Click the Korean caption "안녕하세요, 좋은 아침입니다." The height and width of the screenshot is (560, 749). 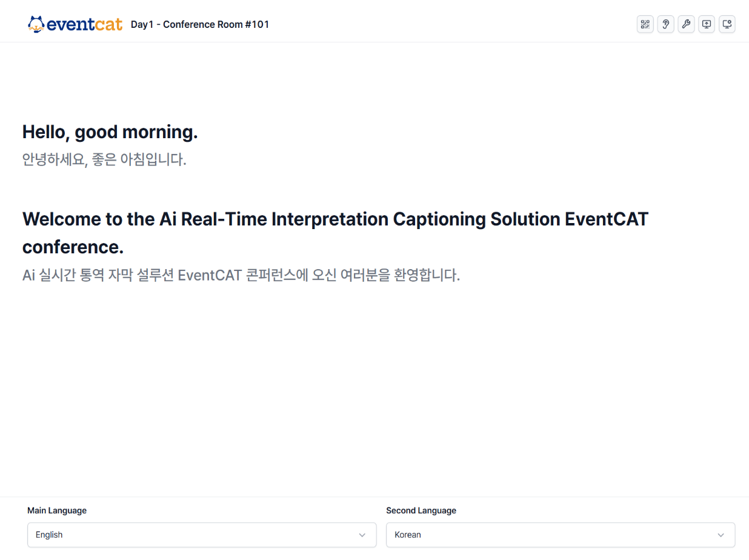(x=104, y=160)
